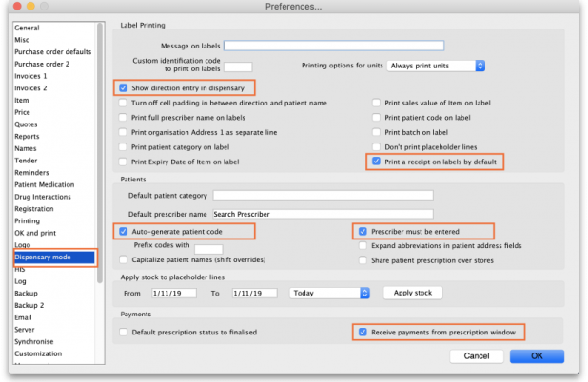This screenshot has width=588, height=382.
Task: Click the Message on labels text field
Action: pos(334,45)
